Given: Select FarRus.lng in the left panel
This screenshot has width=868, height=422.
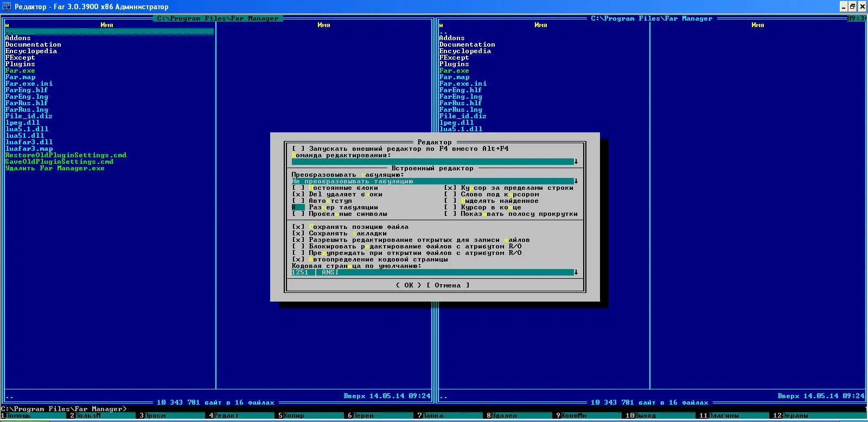Looking at the screenshot, I should pyautogui.click(x=27, y=110).
